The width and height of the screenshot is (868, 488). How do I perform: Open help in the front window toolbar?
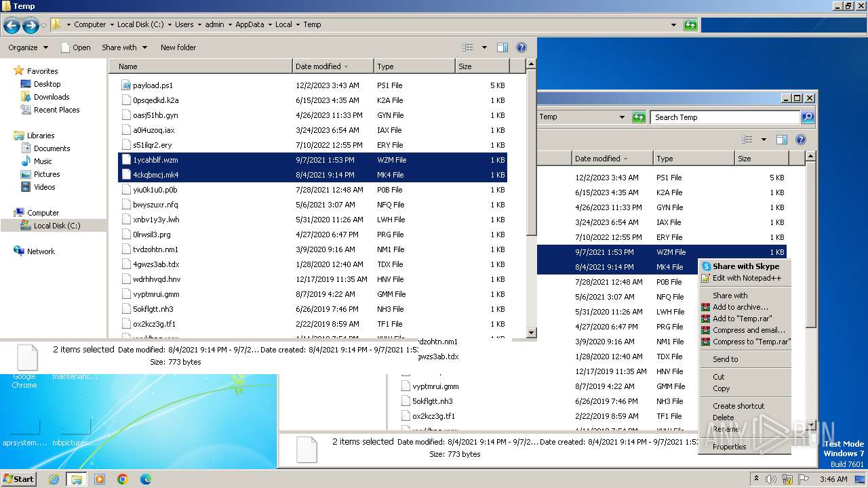pos(521,47)
